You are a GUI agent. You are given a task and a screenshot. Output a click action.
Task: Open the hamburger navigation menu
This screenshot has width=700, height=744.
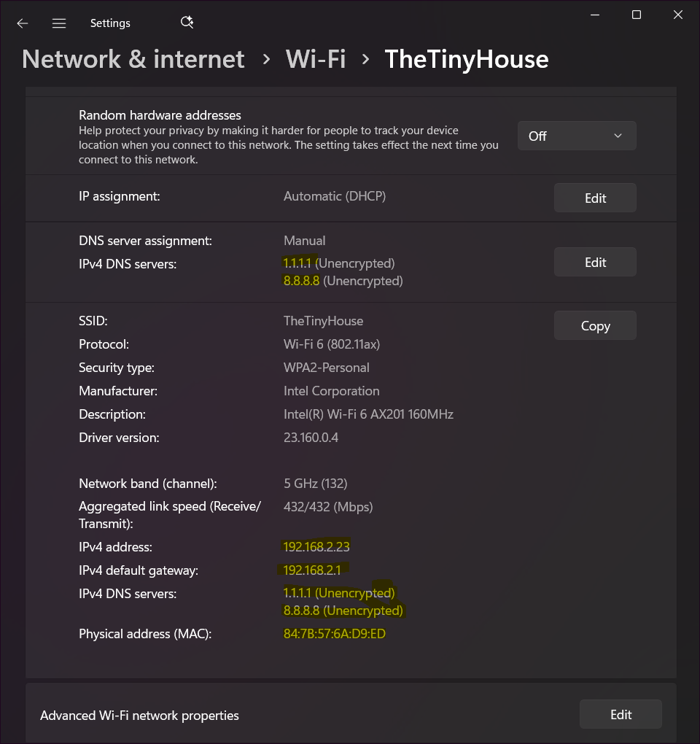tap(59, 23)
